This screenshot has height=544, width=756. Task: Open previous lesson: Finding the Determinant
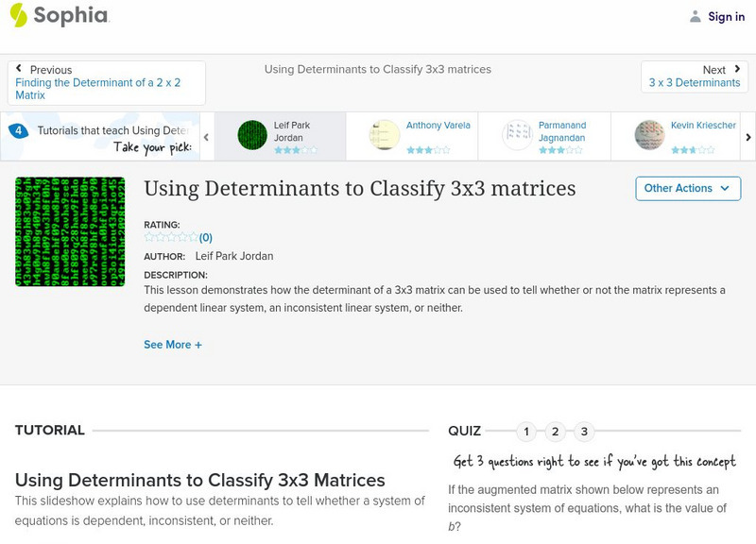click(98, 89)
